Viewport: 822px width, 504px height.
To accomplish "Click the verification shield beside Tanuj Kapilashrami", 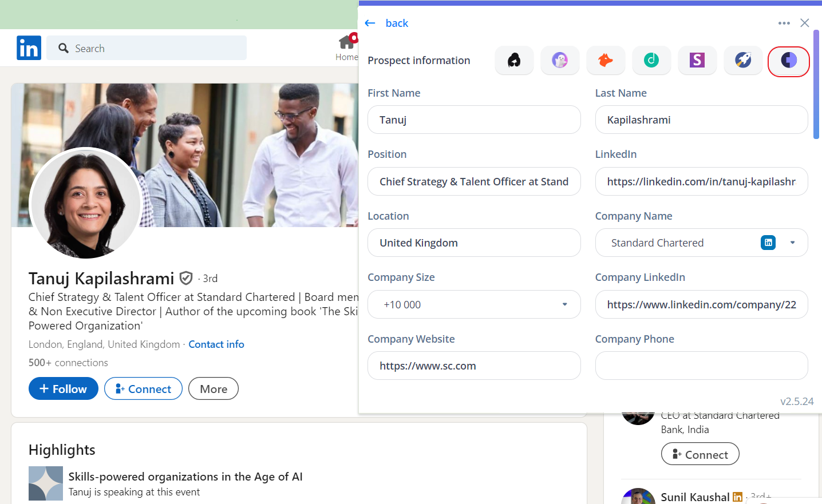I will pos(186,278).
